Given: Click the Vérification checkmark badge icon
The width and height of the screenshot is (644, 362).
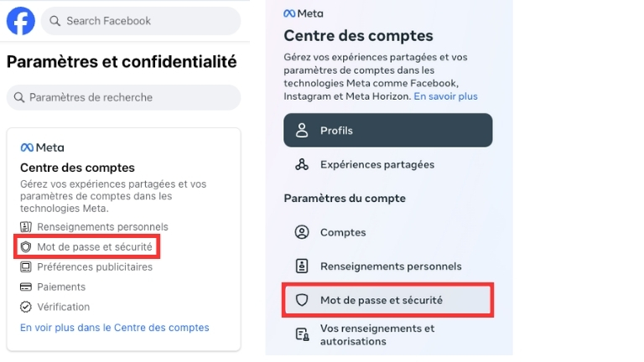Looking at the screenshot, I should click(26, 307).
